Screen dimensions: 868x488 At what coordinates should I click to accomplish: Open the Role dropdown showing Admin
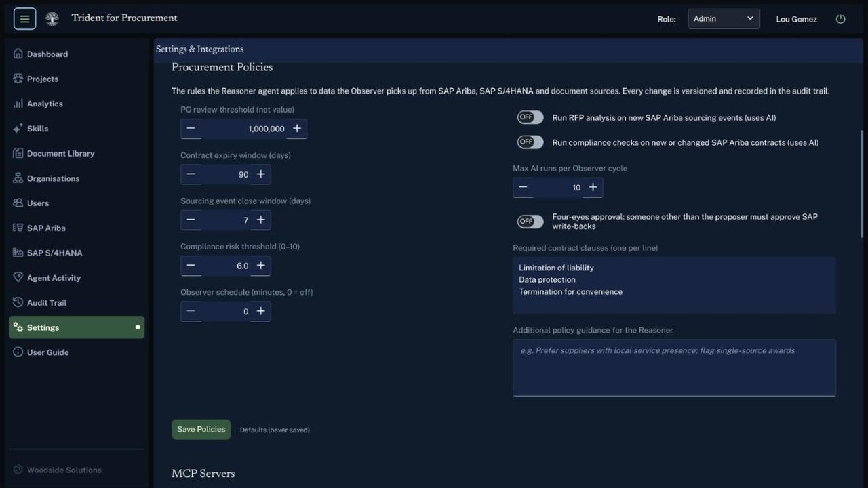tap(724, 19)
